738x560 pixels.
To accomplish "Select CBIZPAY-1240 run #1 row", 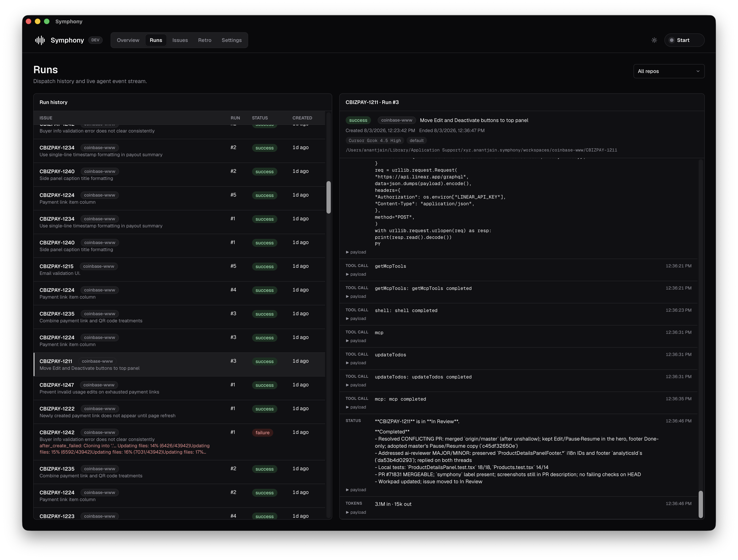I will click(x=179, y=245).
